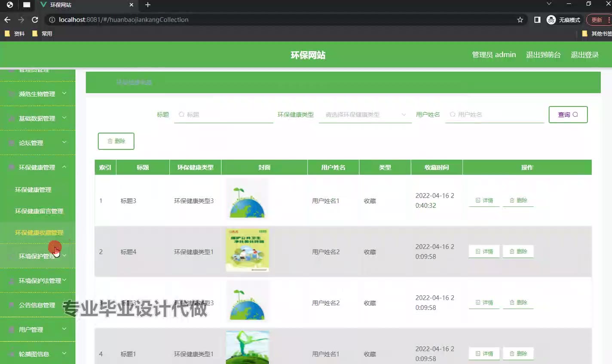The height and width of the screenshot is (364, 612).
Task: Open the globe cover image in row 3
Action: coord(247,301)
